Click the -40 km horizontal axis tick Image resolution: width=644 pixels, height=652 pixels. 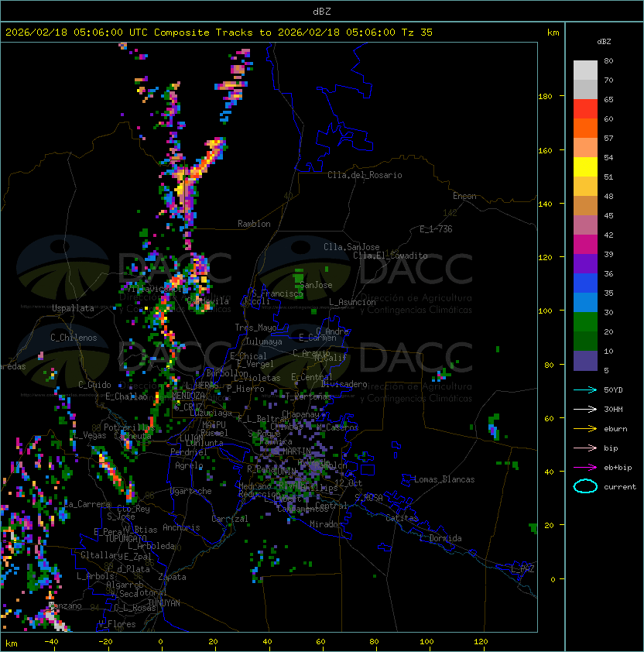click(51, 642)
